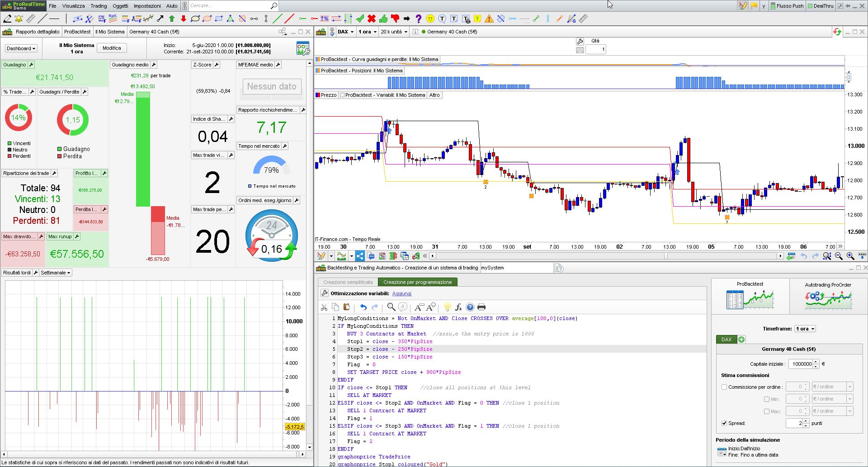Click the print icon in the code editor
The width and height of the screenshot is (868, 467).
coord(481,307)
